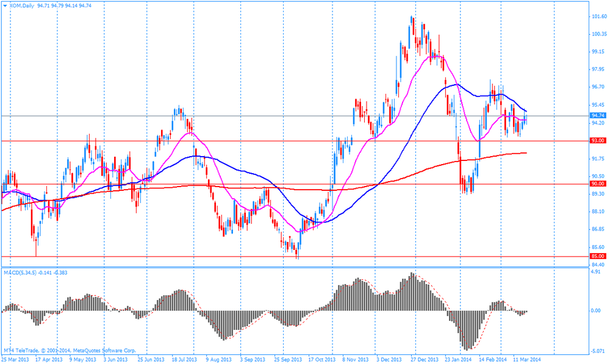The width and height of the screenshot is (610, 364).
Task: Click the 17 Oct 2013 date label
Action: tap(321, 359)
